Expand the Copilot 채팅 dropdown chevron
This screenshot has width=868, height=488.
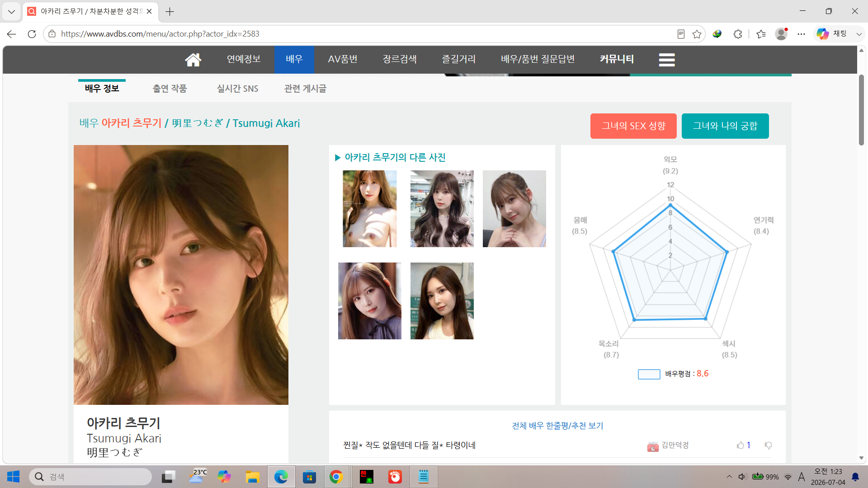(x=859, y=34)
